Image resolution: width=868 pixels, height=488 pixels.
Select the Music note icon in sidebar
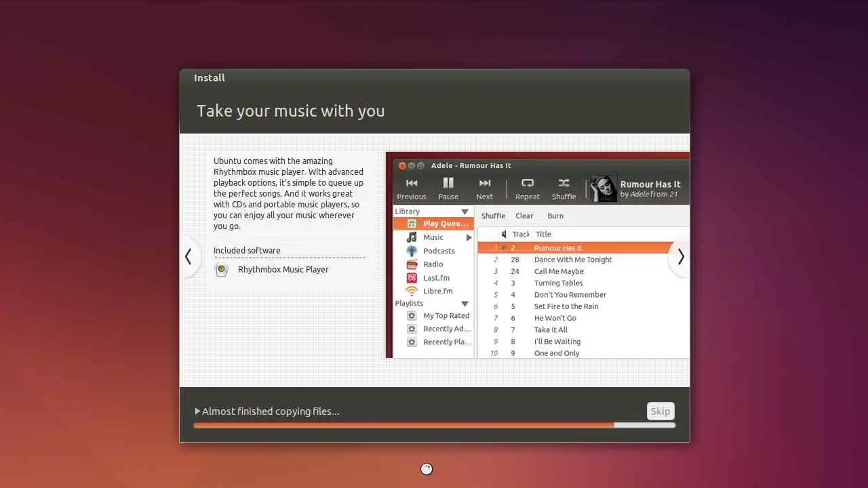point(412,237)
